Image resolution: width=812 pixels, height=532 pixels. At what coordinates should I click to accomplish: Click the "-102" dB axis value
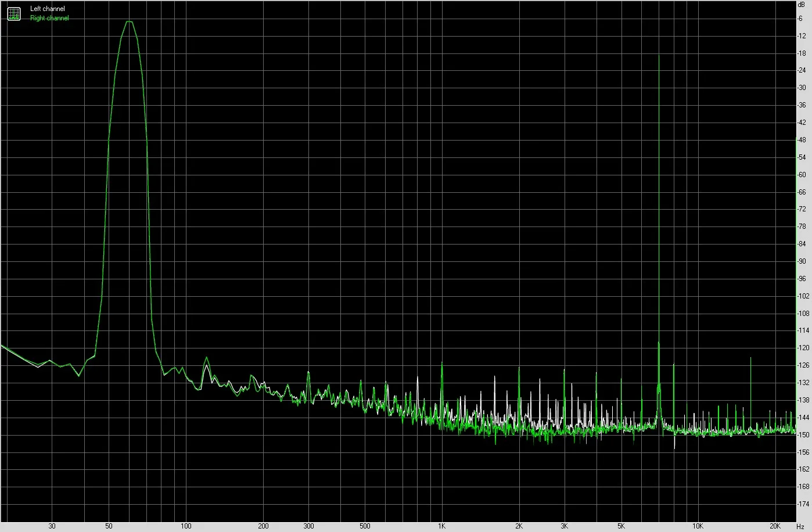(x=803, y=296)
